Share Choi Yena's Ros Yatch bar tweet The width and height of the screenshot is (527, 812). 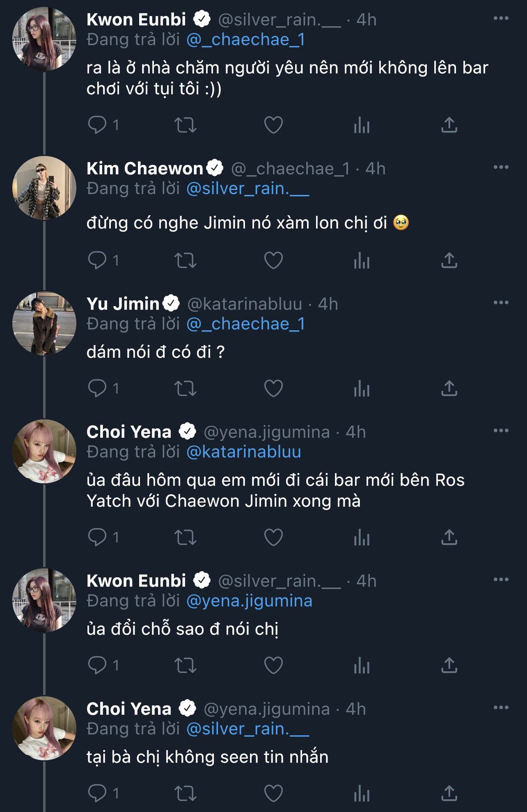[x=449, y=537]
